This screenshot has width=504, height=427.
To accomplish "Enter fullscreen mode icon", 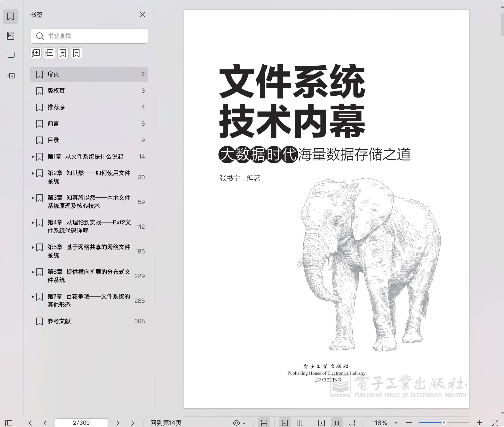I will 495,423.
